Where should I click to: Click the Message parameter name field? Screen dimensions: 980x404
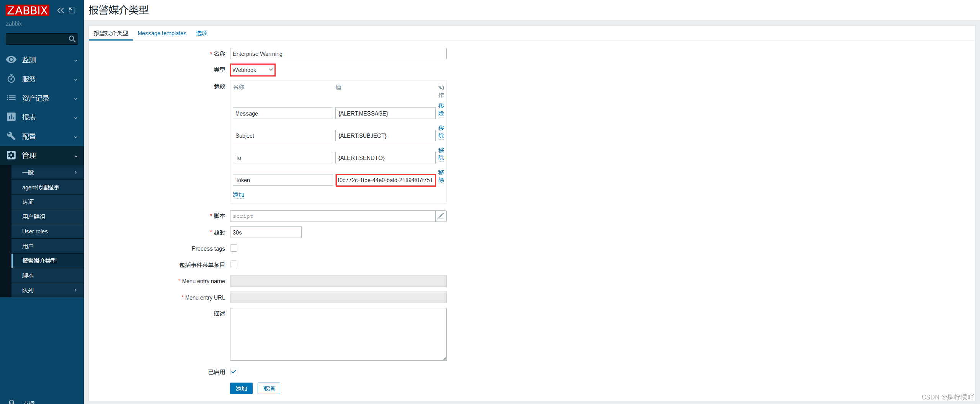pos(283,113)
